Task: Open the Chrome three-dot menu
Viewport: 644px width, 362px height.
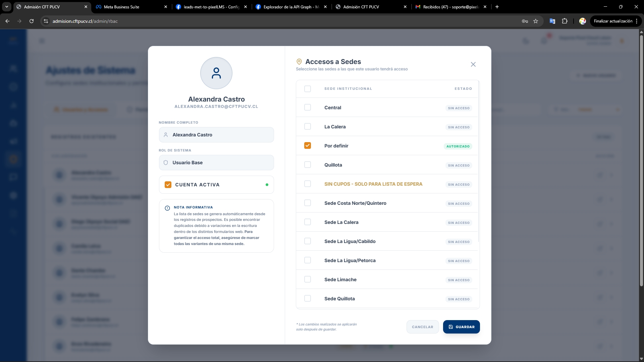Action: click(x=637, y=21)
